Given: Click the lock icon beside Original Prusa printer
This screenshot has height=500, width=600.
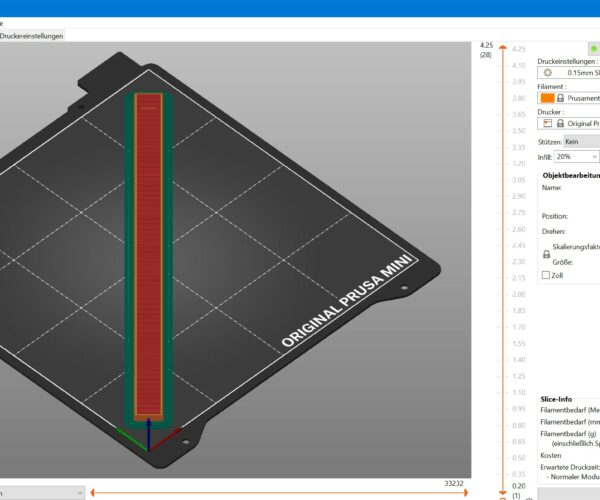Looking at the screenshot, I should point(560,123).
